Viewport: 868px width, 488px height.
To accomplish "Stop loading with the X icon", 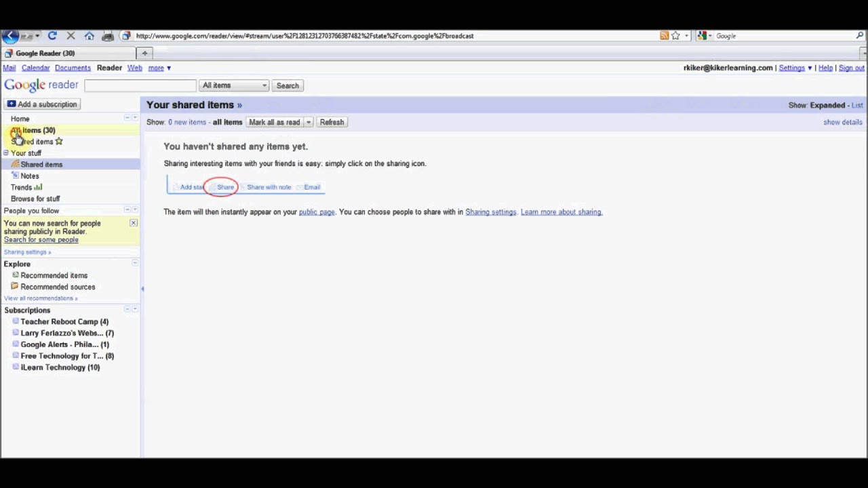I will point(71,36).
